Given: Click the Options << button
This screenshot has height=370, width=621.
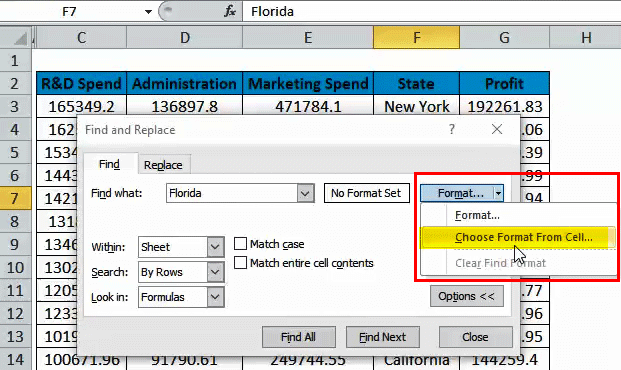Looking at the screenshot, I should [467, 296].
